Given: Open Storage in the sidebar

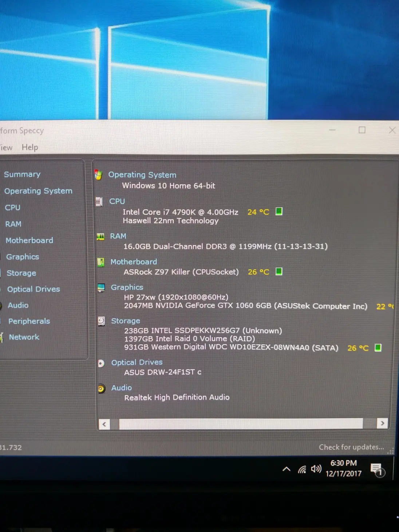Looking at the screenshot, I should pyautogui.click(x=21, y=273).
